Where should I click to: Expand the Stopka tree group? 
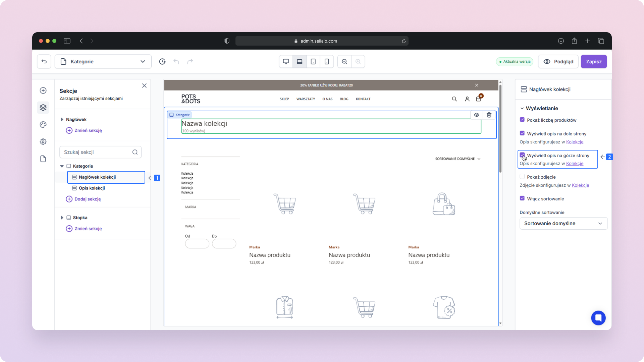tap(62, 218)
